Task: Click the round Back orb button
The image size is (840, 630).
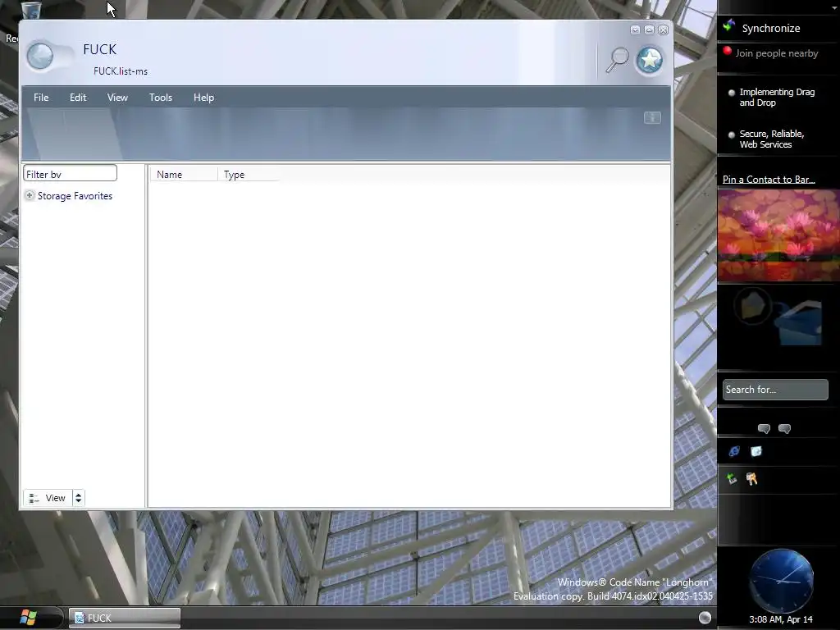Action: (x=39, y=57)
